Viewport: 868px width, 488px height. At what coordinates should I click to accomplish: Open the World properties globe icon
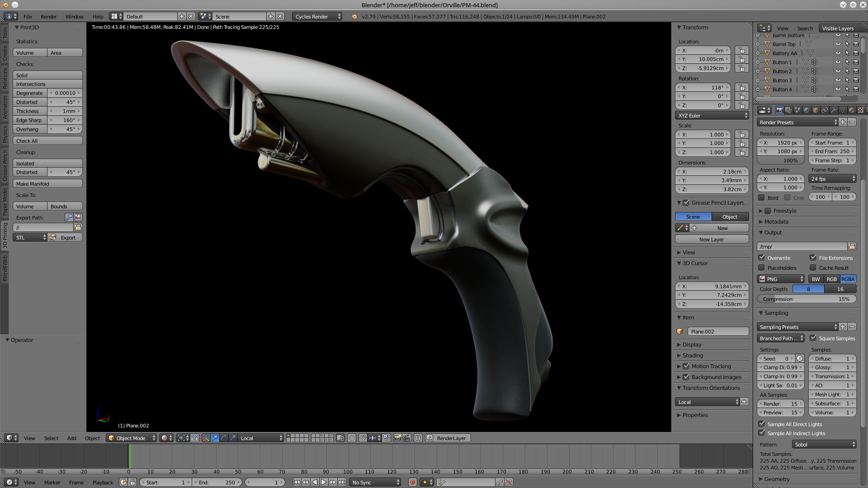tap(807, 110)
